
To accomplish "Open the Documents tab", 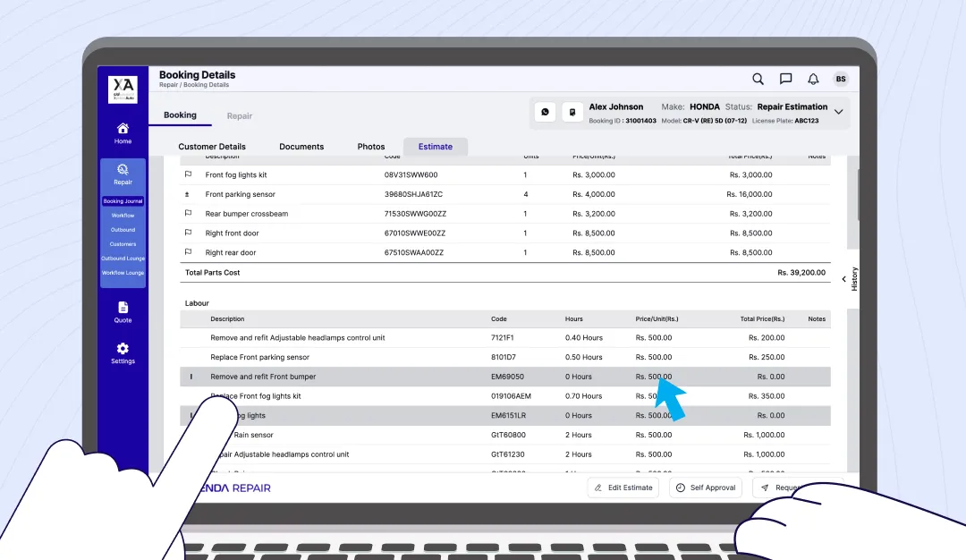I will (301, 147).
